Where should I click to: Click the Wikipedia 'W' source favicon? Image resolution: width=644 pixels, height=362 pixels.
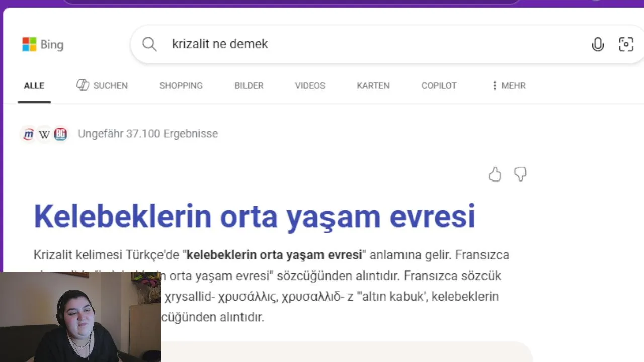pos(44,134)
